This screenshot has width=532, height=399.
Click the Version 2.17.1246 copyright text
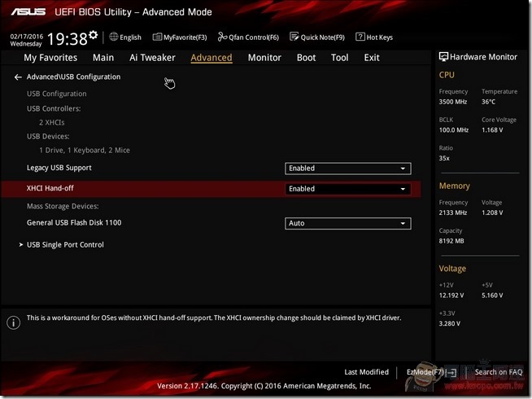[x=264, y=386]
